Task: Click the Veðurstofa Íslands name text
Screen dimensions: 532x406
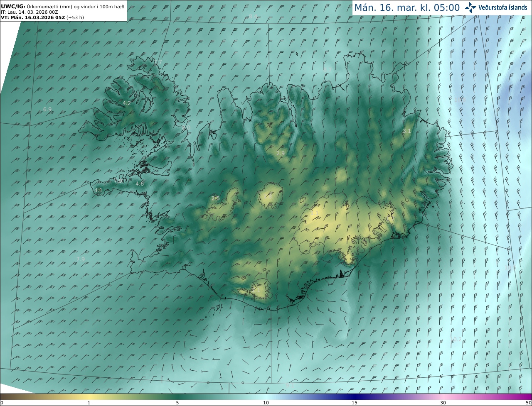Action: (503, 7)
